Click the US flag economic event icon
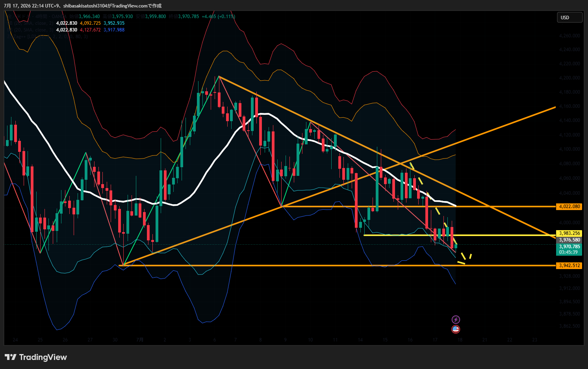The width and height of the screenshot is (588, 369). click(456, 329)
